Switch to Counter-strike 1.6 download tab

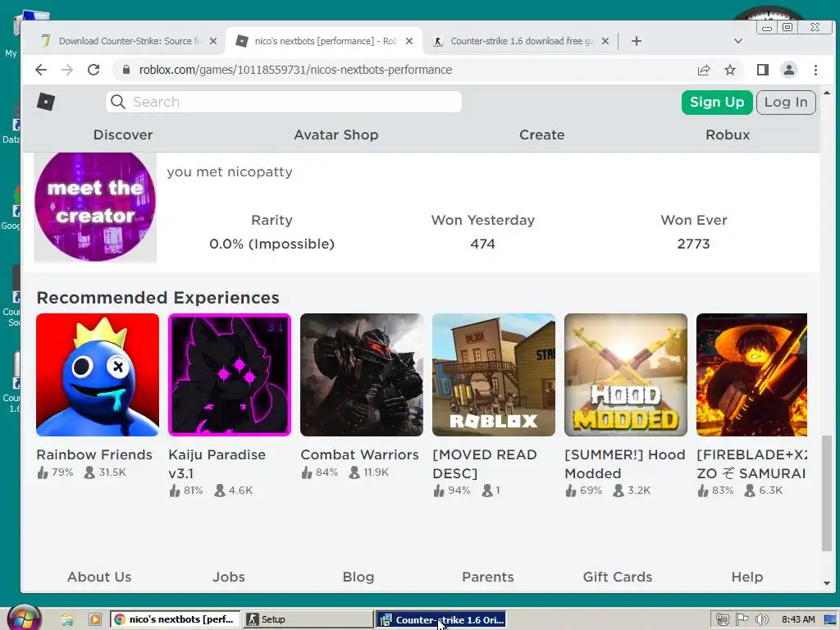tap(521, 41)
